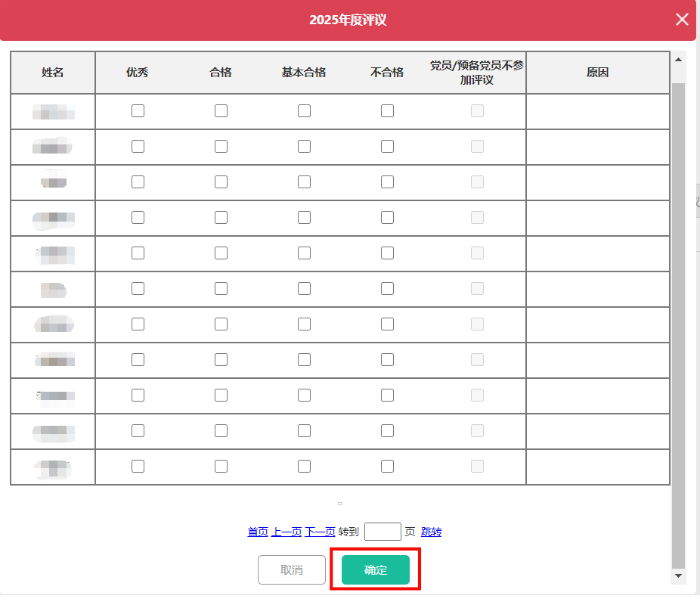Click the 确定 confirm button
700x605 pixels.
coord(376,570)
